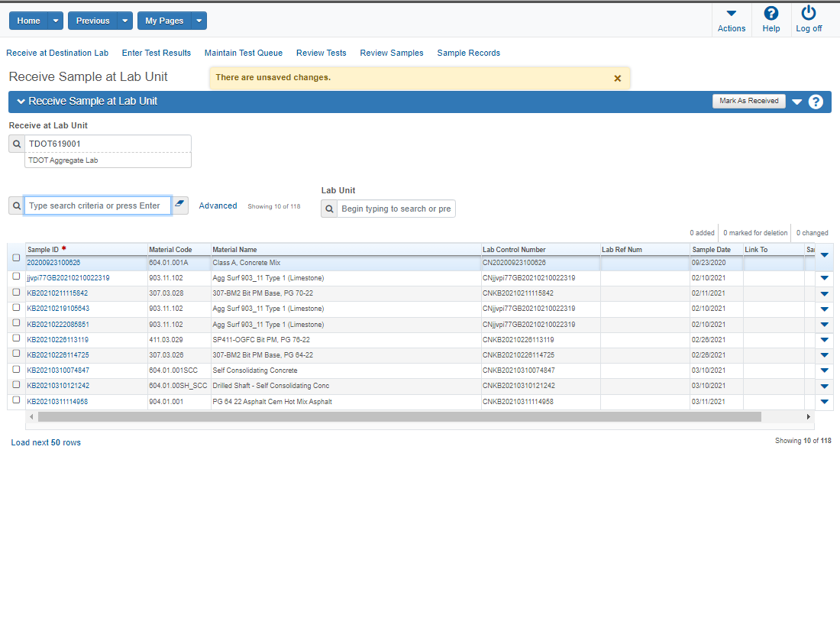Click left arrow of horizontal scrollbar
Image resolution: width=840 pixels, height=631 pixels.
pos(31,416)
